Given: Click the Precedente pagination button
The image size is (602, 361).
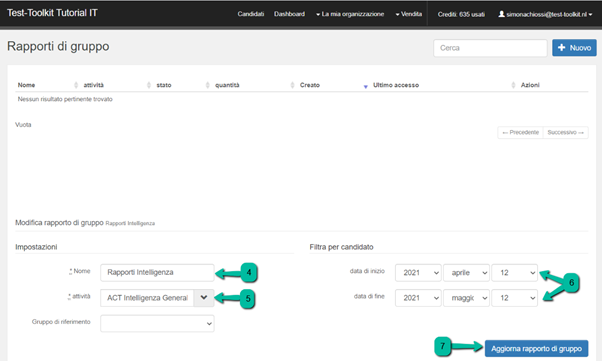Looking at the screenshot, I should (x=520, y=132).
